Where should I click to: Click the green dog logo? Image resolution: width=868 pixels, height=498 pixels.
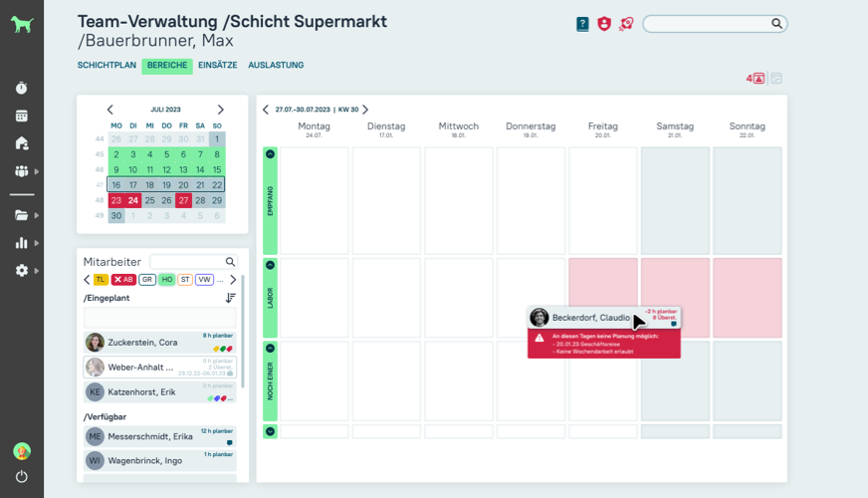coord(22,24)
